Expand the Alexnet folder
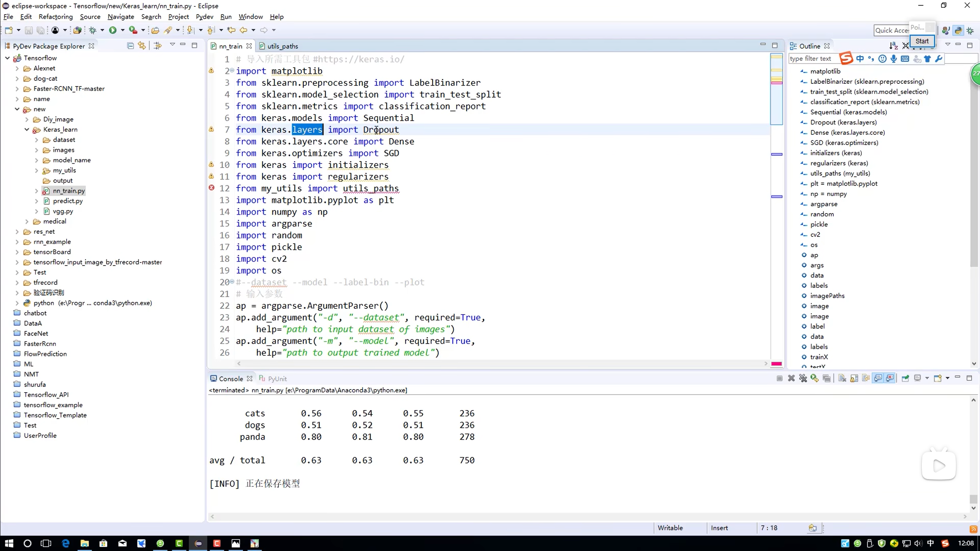The width and height of the screenshot is (980, 551). pyautogui.click(x=17, y=68)
